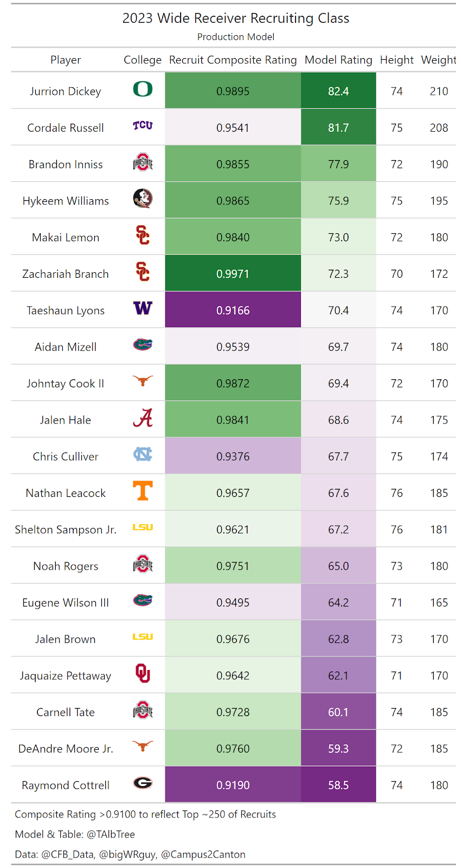Click the player name Zachariah Branch
Image resolution: width=456 pixels, height=868 pixels.
pos(66,274)
